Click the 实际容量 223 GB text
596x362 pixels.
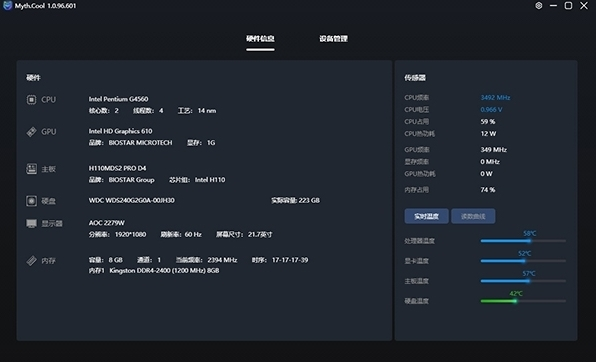[295, 200]
